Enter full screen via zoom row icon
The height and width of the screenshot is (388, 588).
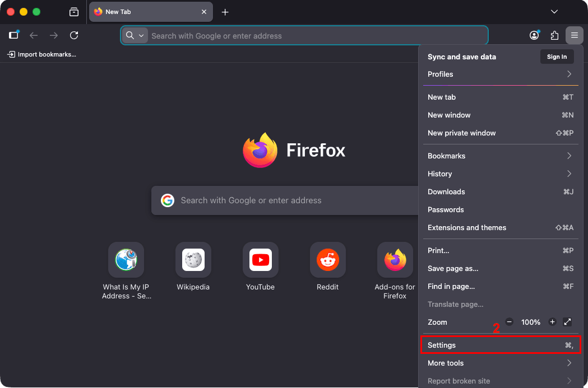tap(567, 322)
